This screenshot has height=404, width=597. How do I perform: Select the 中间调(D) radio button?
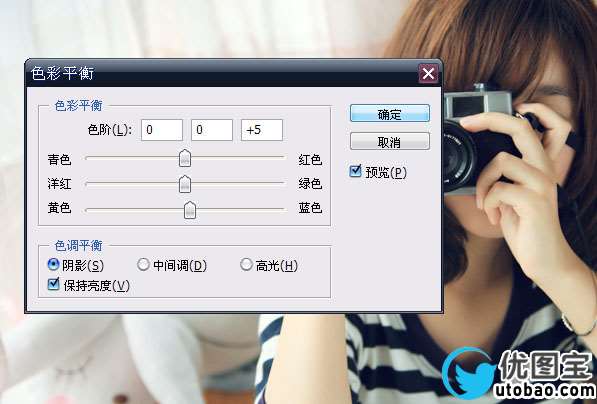[143, 264]
